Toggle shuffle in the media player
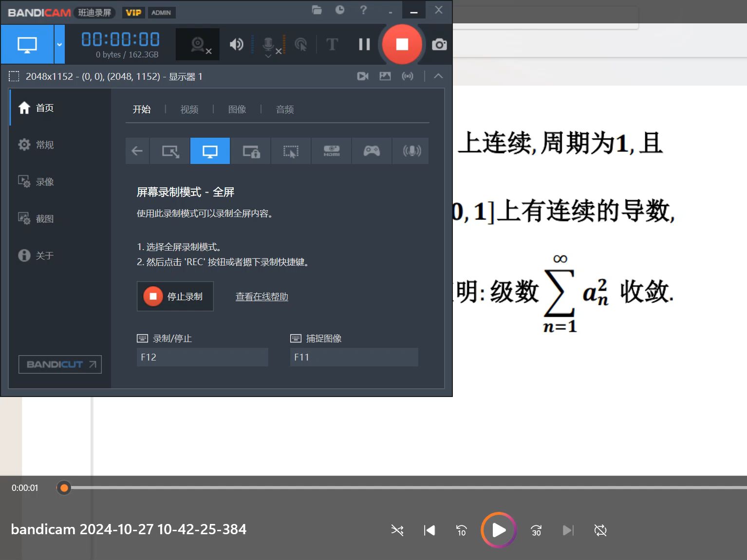Image resolution: width=747 pixels, height=560 pixels. coord(397,530)
